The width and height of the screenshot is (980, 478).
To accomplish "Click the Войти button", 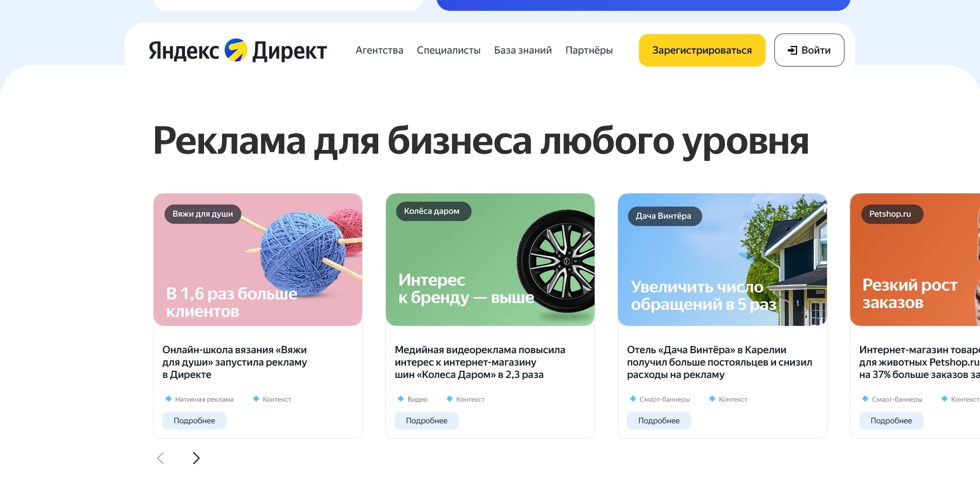I will tap(809, 50).
